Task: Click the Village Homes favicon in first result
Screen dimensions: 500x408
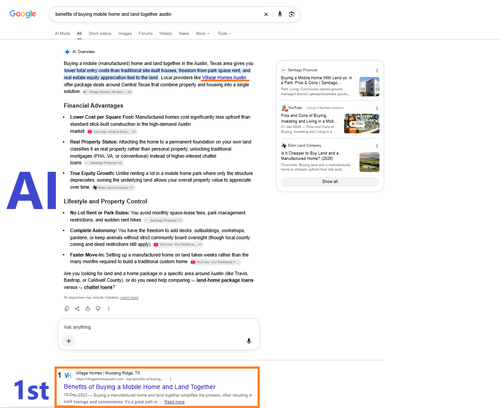Action: pyautogui.click(x=68, y=376)
